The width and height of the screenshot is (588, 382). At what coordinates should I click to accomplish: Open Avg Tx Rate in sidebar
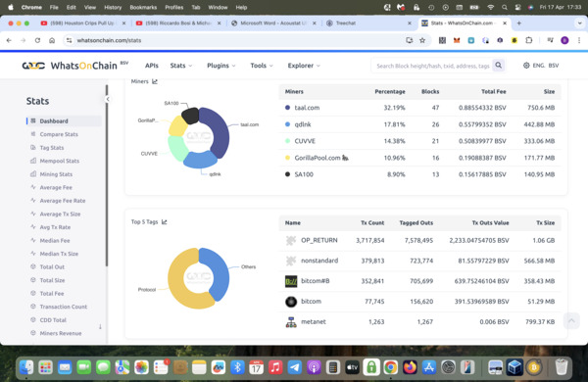coord(55,227)
